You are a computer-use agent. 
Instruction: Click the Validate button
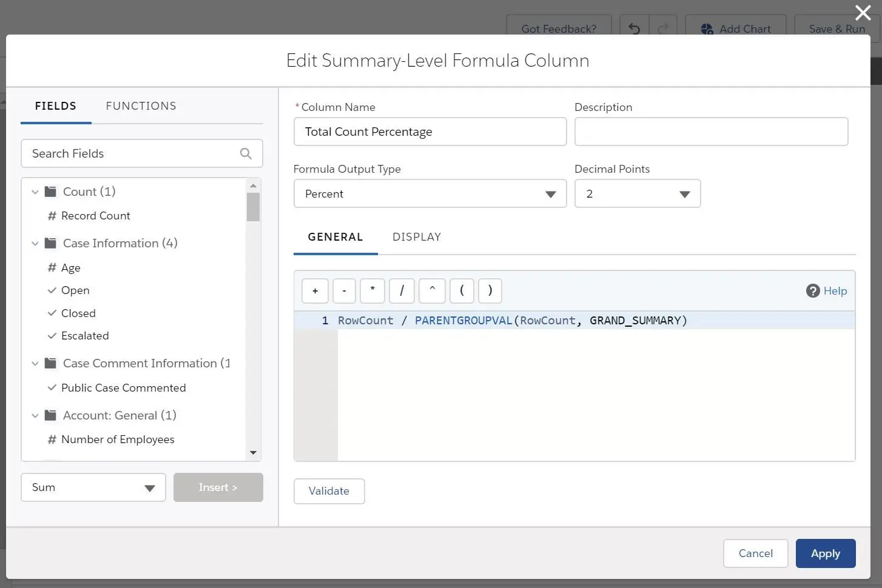[329, 491]
